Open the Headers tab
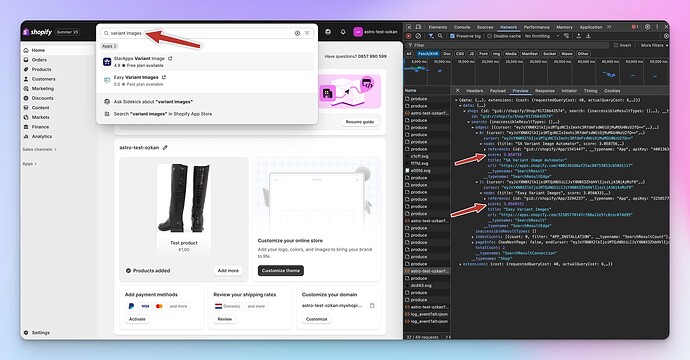Image resolution: width=690 pixels, height=360 pixels. (x=474, y=91)
